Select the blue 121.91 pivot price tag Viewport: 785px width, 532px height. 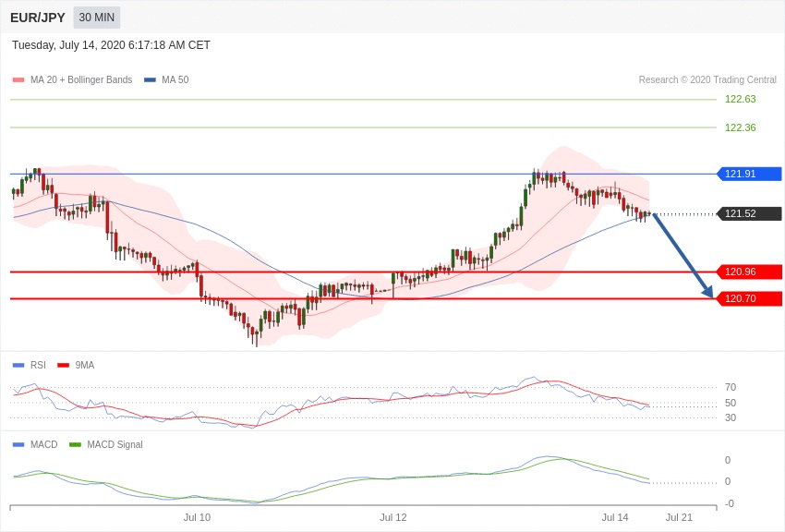click(749, 174)
